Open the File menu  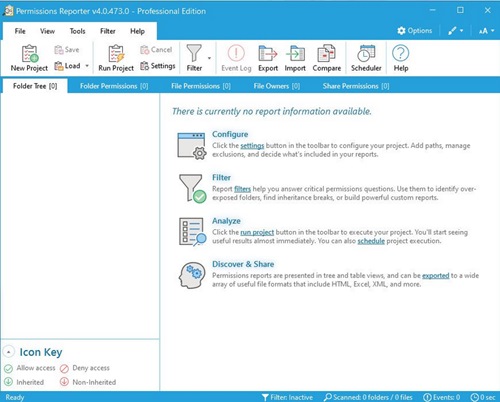[x=20, y=31]
